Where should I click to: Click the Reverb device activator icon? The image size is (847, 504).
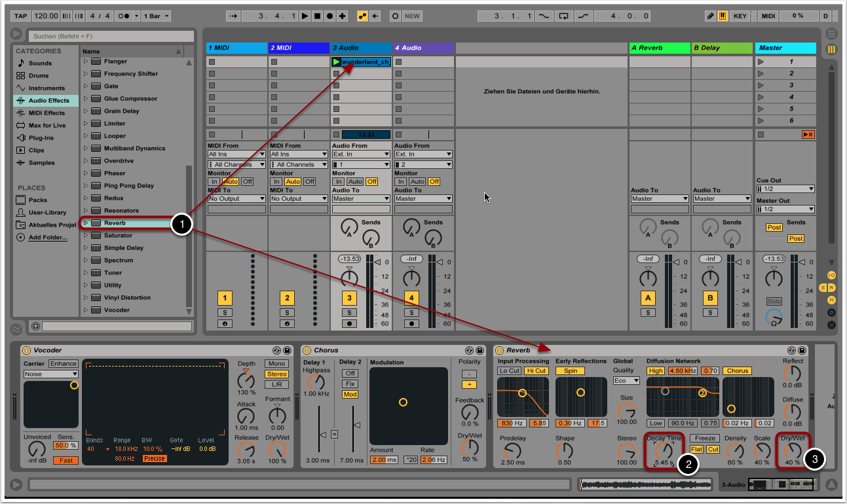coord(499,351)
